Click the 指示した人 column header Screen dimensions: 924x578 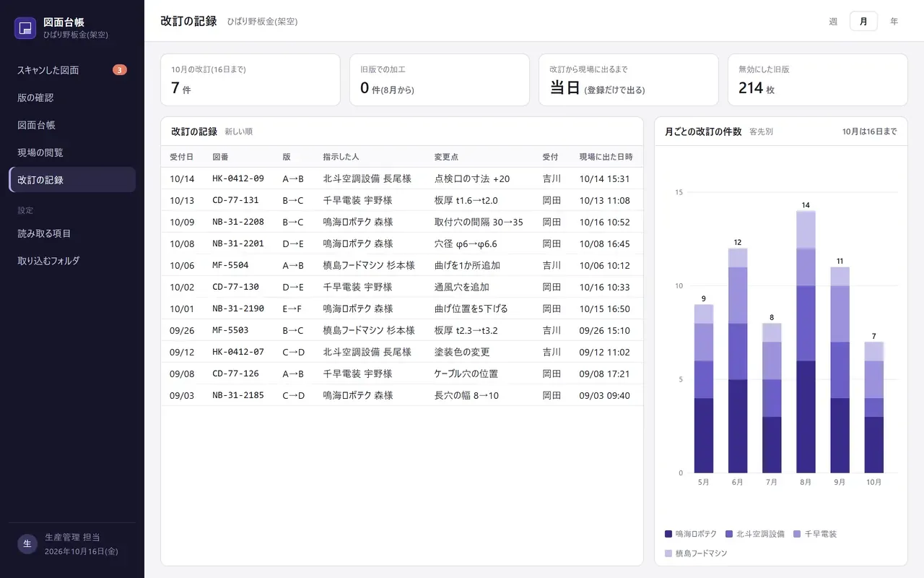341,157
